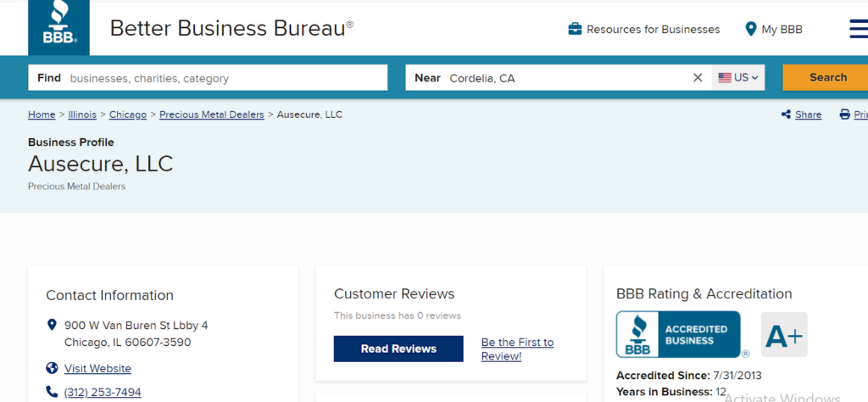Open Resources for Businesses link

tap(654, 30)
